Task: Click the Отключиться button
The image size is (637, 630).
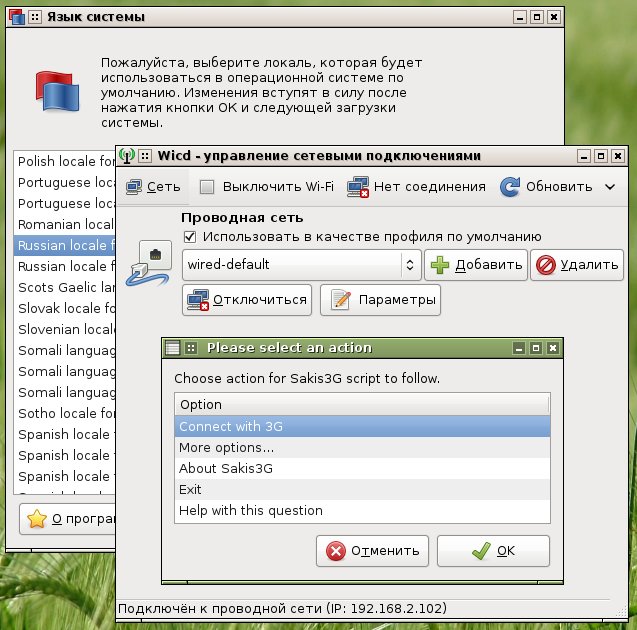Action: tap(247, 300)
